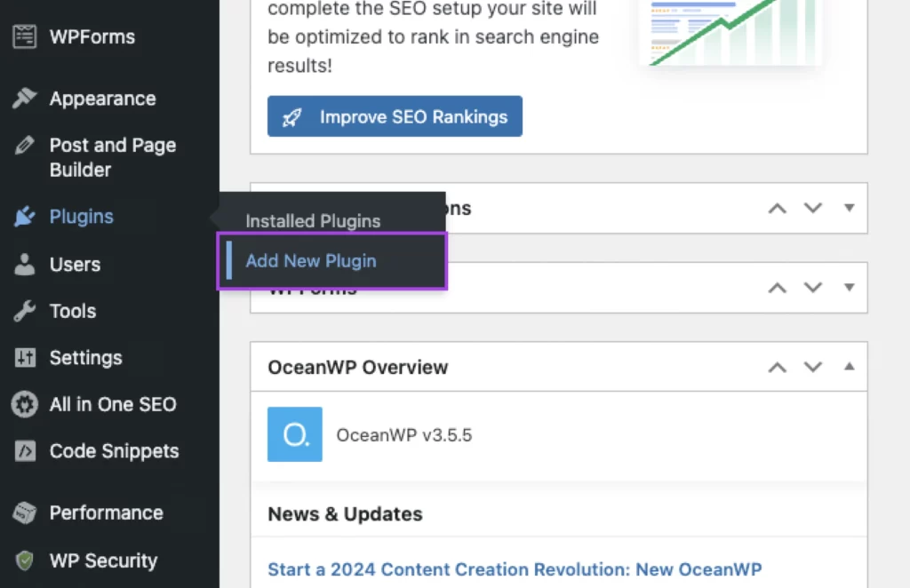This screenshot has width=910, height=588.
Task: Move the first collapsed widget down
Action: [x=813, y=208]
